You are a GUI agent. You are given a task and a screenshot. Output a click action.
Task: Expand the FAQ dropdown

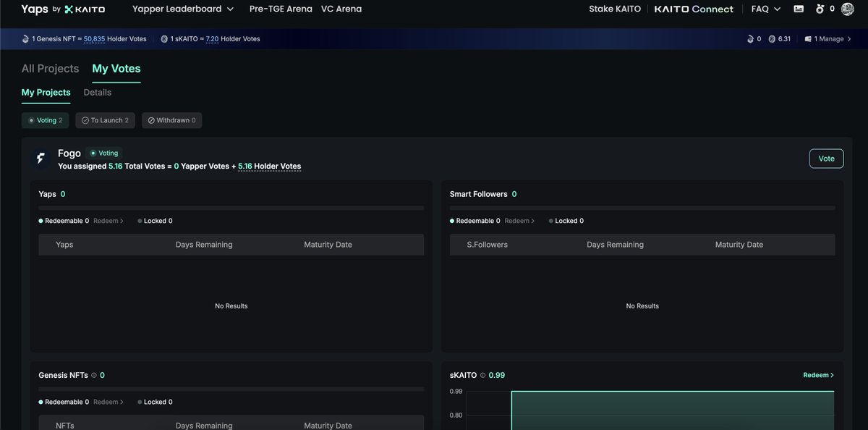coord(766,9)
